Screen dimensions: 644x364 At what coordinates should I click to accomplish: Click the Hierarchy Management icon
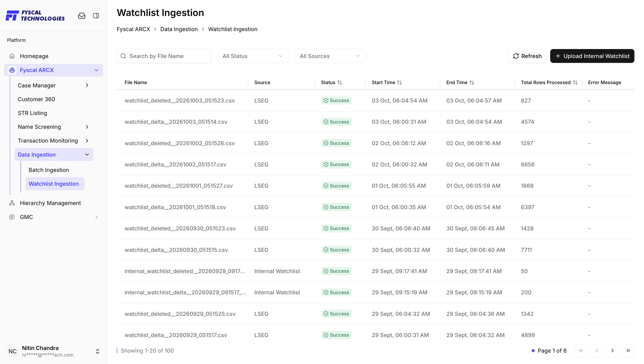(x=12, y=203)
